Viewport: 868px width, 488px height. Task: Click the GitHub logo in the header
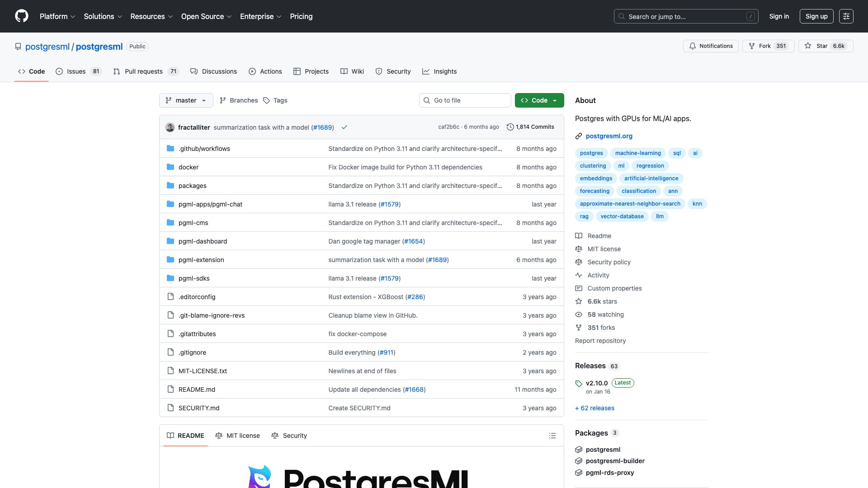tap(21, 16)
